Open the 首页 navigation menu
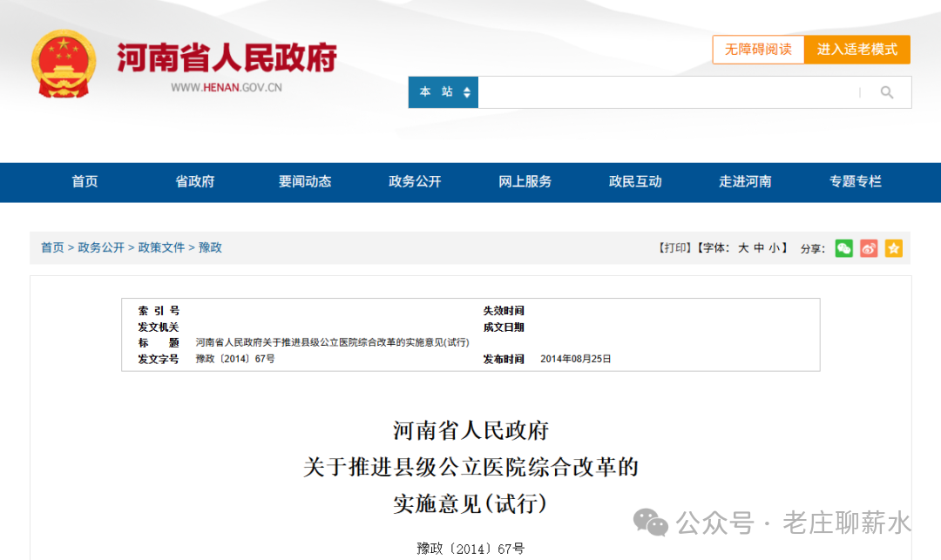The height and width of the screenshot is (560, 941). coord(84,182)
